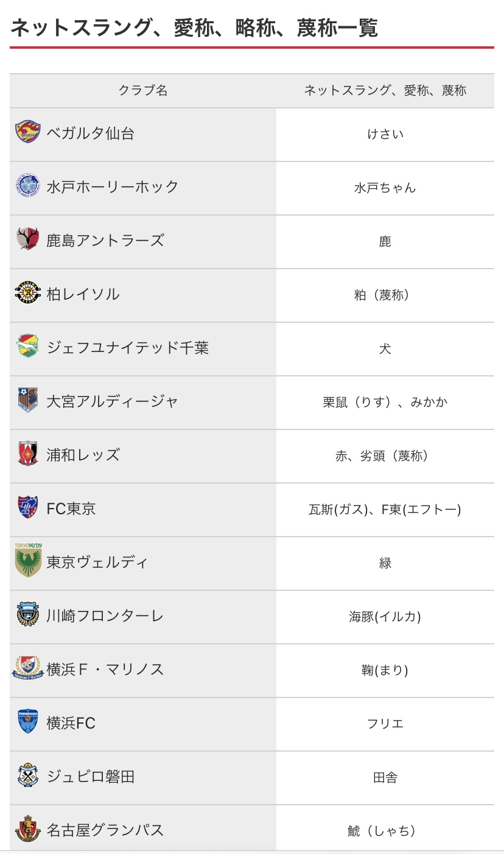The image size is (504, 854).
Task: Click the Kawasaki Frontale club crest
Action: coord(28,615)
